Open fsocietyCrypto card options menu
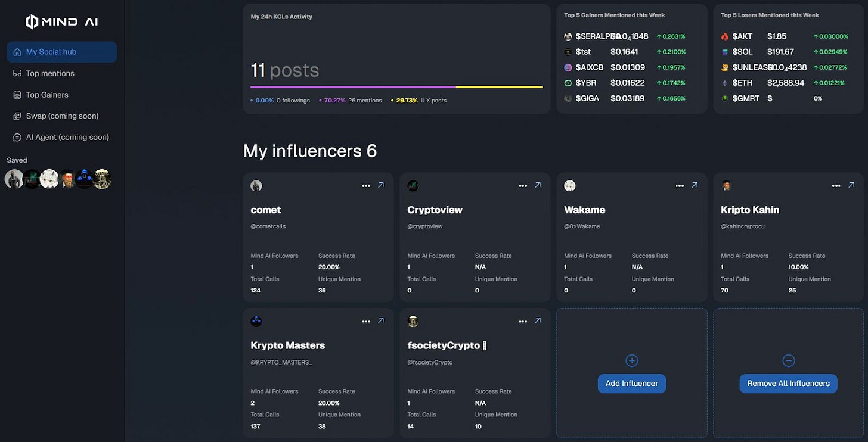This screenshot has width=868, height=442. [523, 322]
